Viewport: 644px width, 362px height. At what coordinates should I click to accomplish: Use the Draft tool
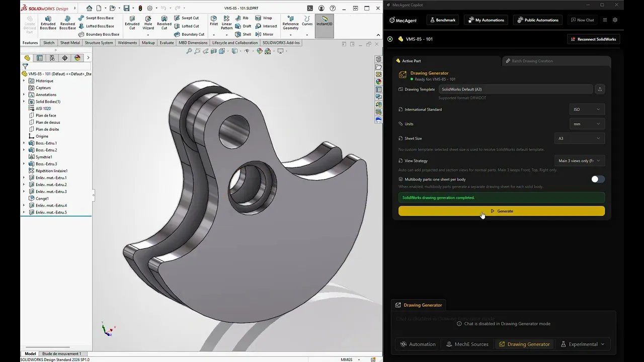point(243,26)
